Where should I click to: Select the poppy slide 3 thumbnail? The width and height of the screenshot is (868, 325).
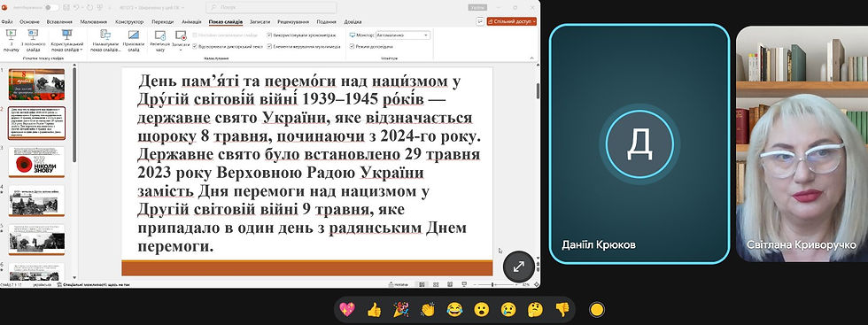tap(36, 162)
